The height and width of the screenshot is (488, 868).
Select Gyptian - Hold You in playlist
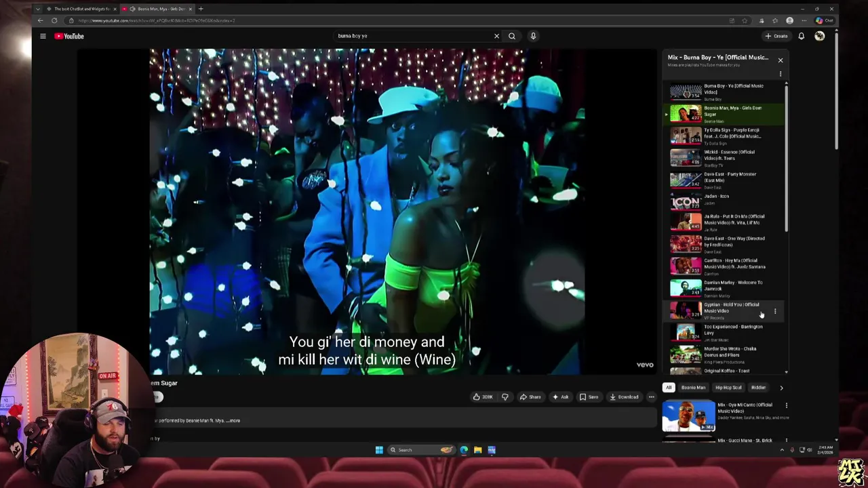pos(724,310)
